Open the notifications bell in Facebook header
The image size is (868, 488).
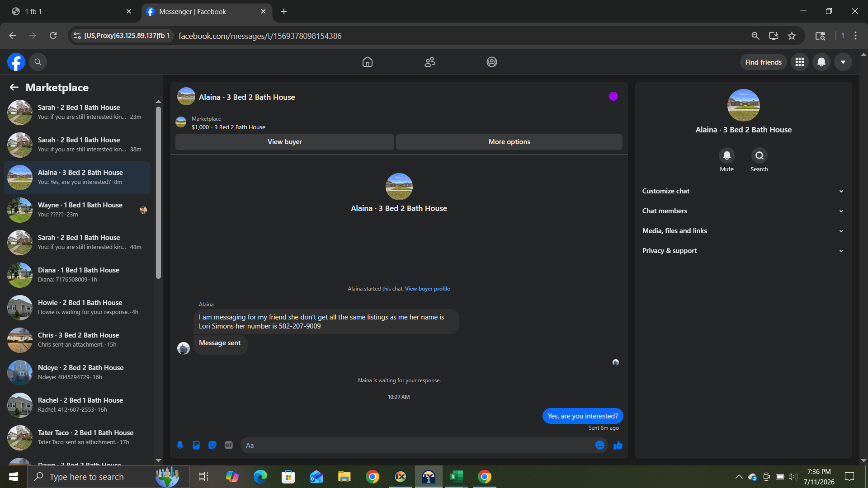pos(821,62)
